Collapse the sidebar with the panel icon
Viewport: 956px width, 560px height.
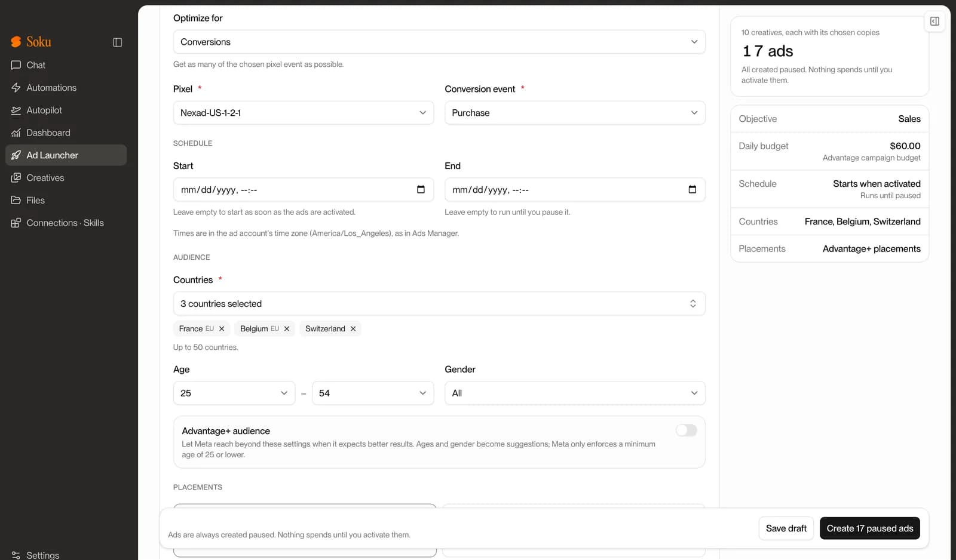(x=118, y=42)
